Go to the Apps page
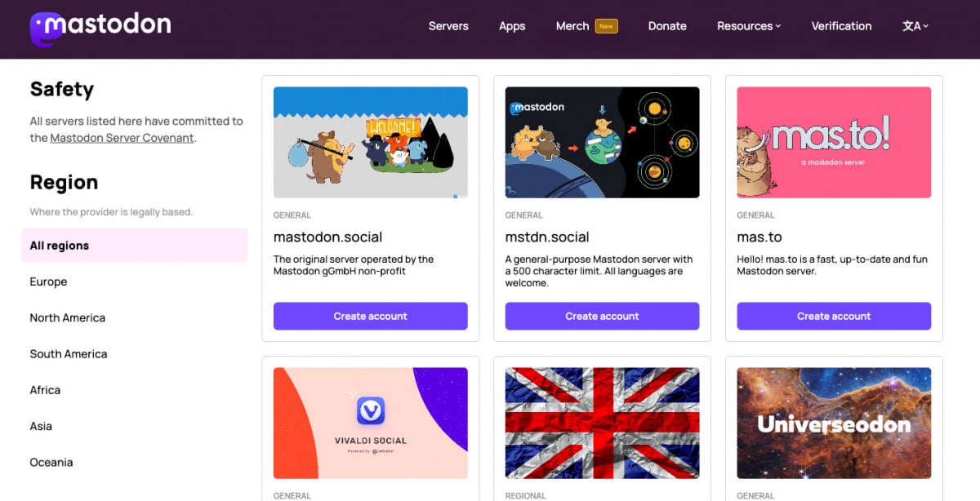Viewport: 980px width, 501px height. [x=512, y=26]
